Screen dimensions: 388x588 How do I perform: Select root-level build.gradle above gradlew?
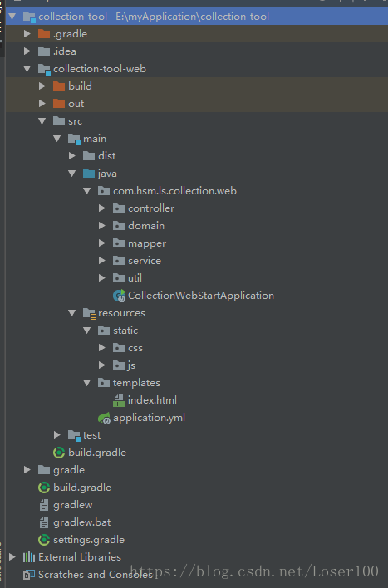(x=82, y=488)
